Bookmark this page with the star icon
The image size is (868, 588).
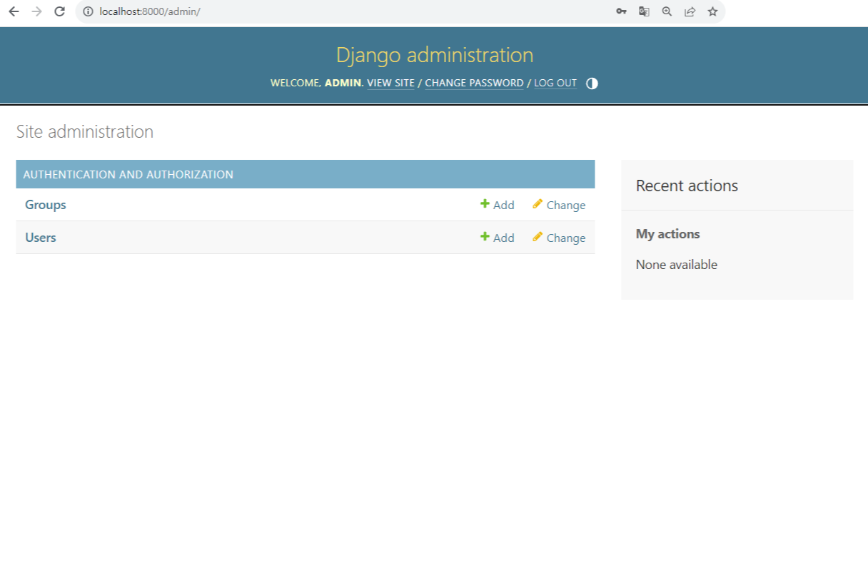point(712,11)
